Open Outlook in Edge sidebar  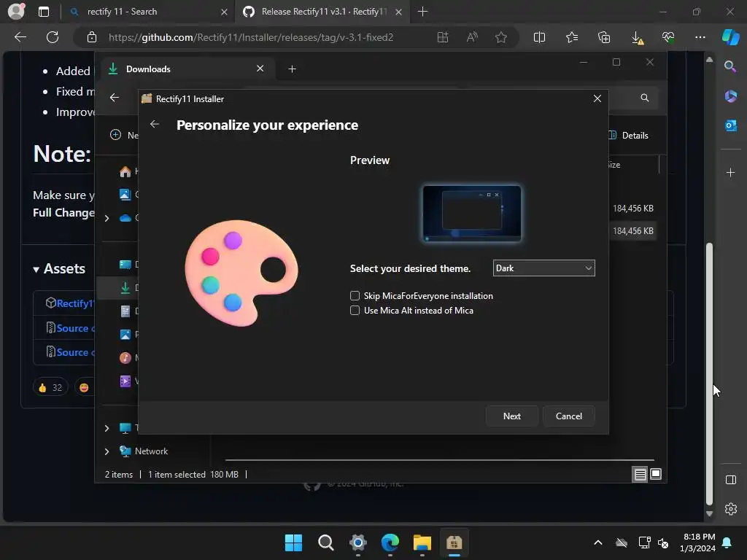pyautogui.click(x=730, y=125)
